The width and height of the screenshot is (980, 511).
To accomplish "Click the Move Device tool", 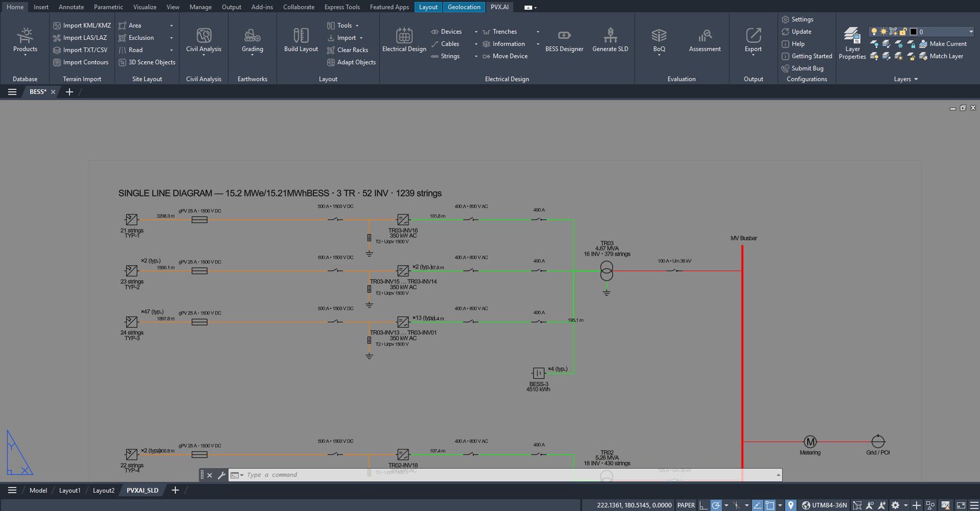I will click(505, 56).
